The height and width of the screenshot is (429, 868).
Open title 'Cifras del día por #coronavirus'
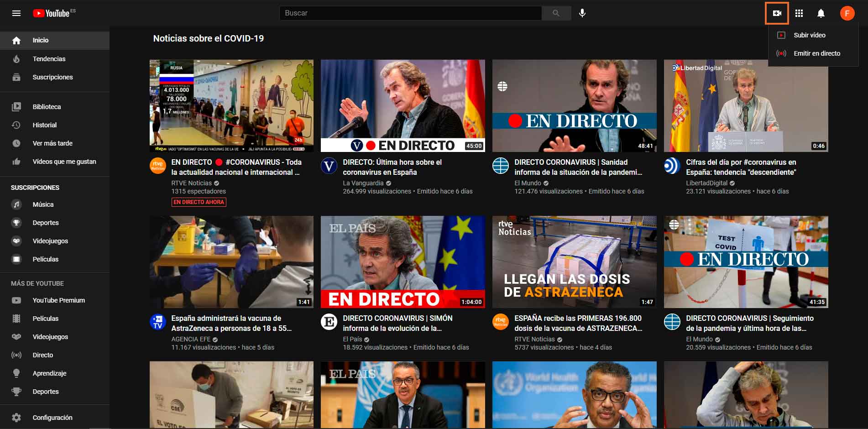[741, 167]
